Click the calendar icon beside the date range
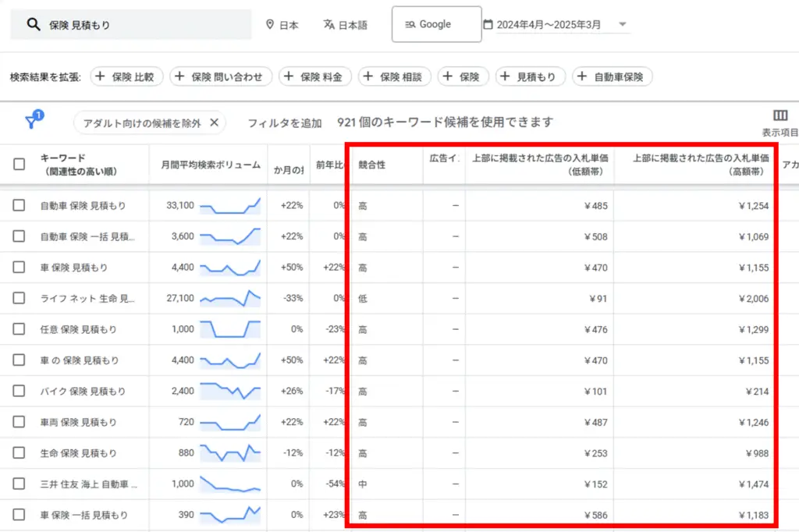Viewport: 799px width, 532px height. [488, 24]
